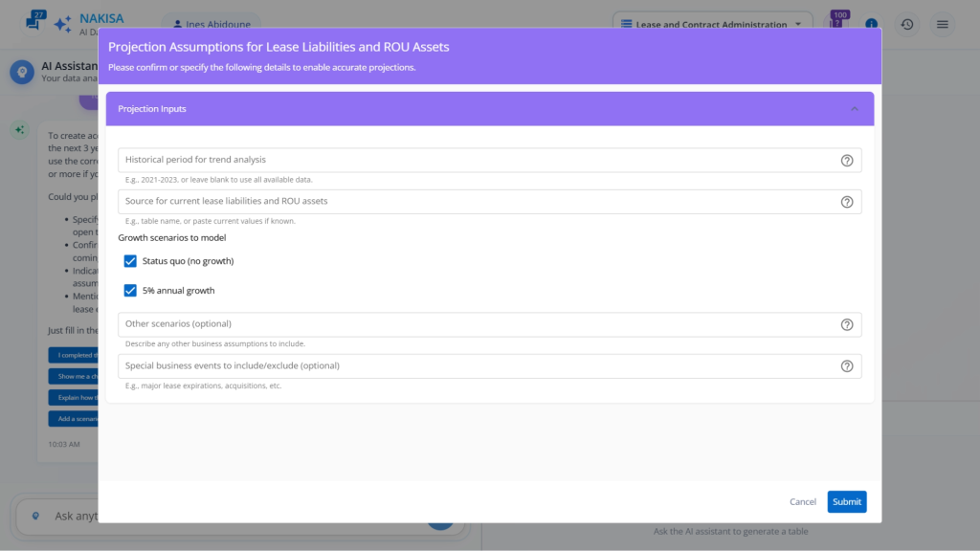The width and height of the screenshot is (980, 551).
Task: Open the hamburger menu icon
Action: [x=943, y=24]
